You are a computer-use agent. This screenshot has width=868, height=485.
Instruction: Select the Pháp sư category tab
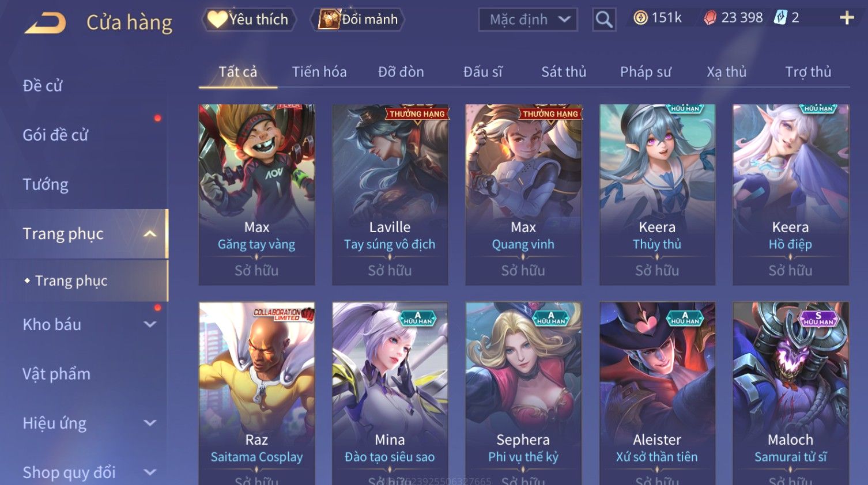coord(646,72)
